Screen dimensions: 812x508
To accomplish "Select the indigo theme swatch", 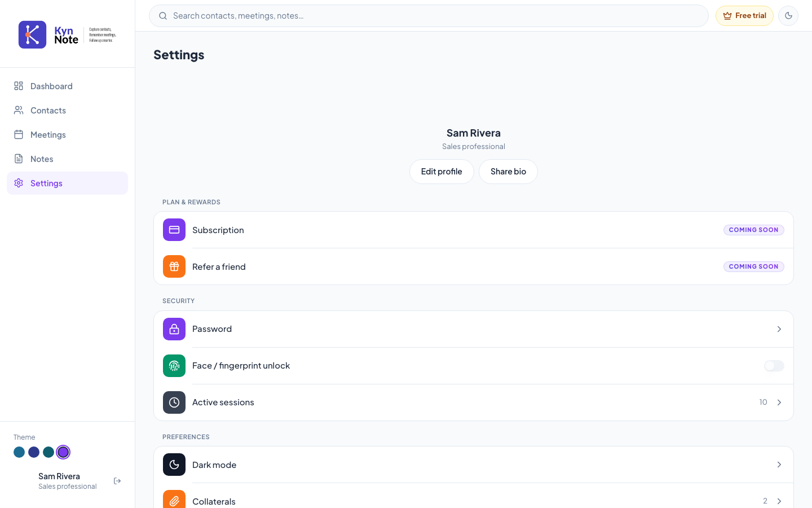I will pos(34,452).
